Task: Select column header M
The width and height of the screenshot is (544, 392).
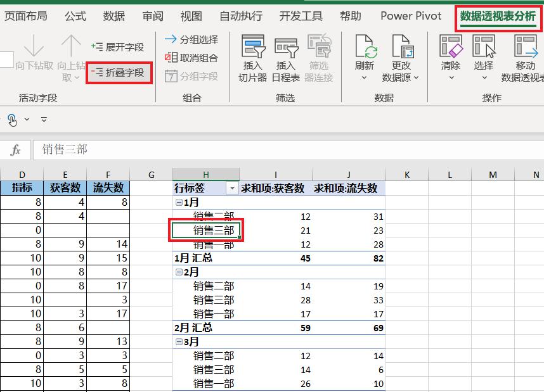Action: pos(493,174)
